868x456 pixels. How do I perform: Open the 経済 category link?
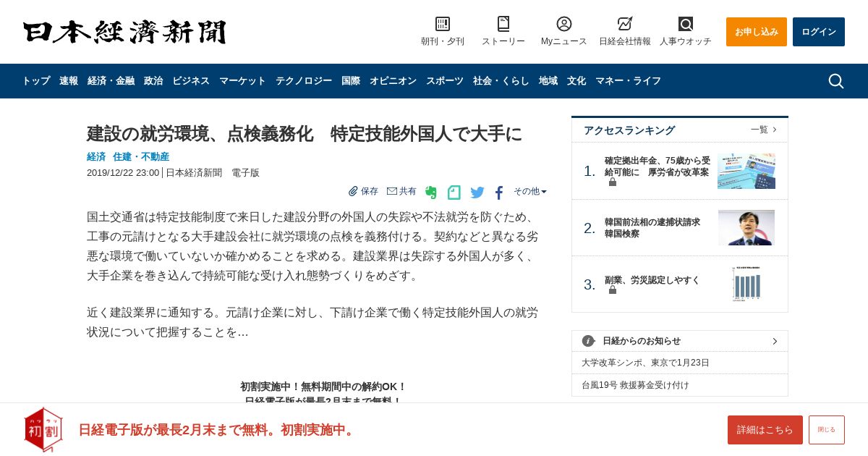[x=96, y=156]
